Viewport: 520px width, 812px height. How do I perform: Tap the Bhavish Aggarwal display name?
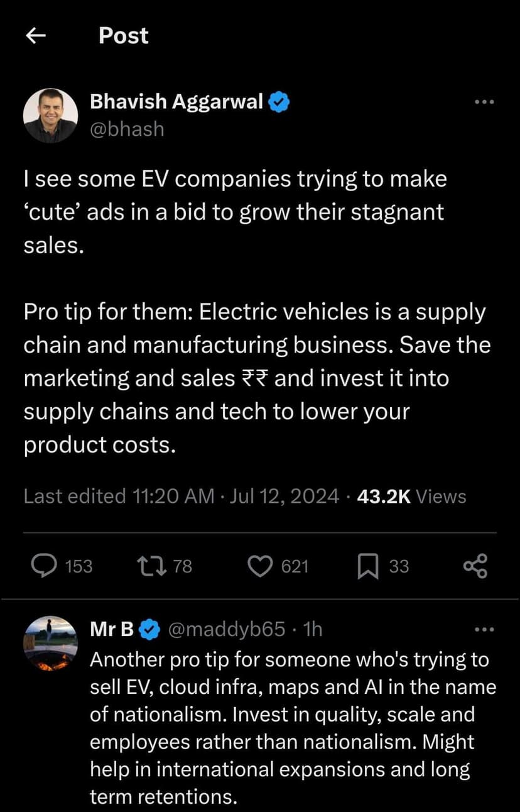click(x=176, y=101)
